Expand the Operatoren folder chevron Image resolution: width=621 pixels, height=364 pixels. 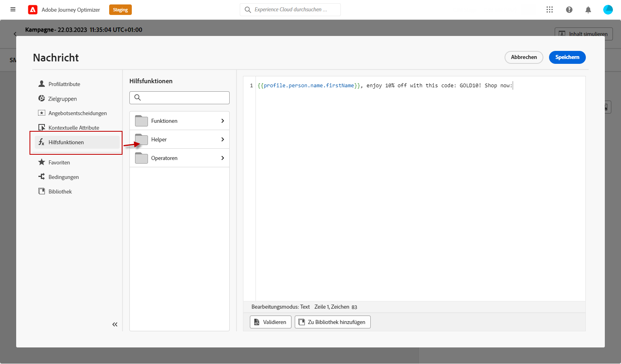click(222, 158)
